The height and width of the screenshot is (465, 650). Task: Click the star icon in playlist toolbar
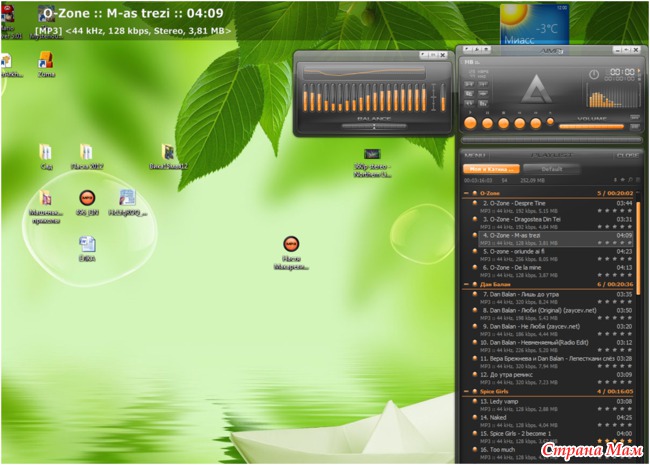623,180
